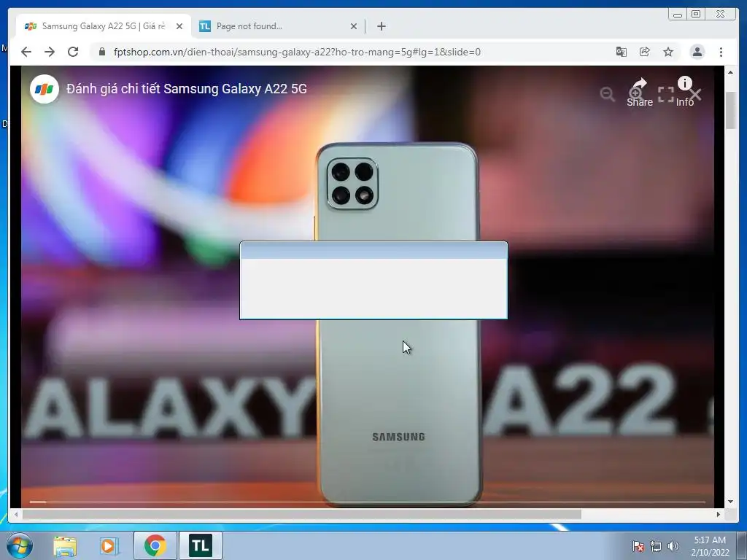
Task: Reload the fptshop page
Action: pos(73,52)
